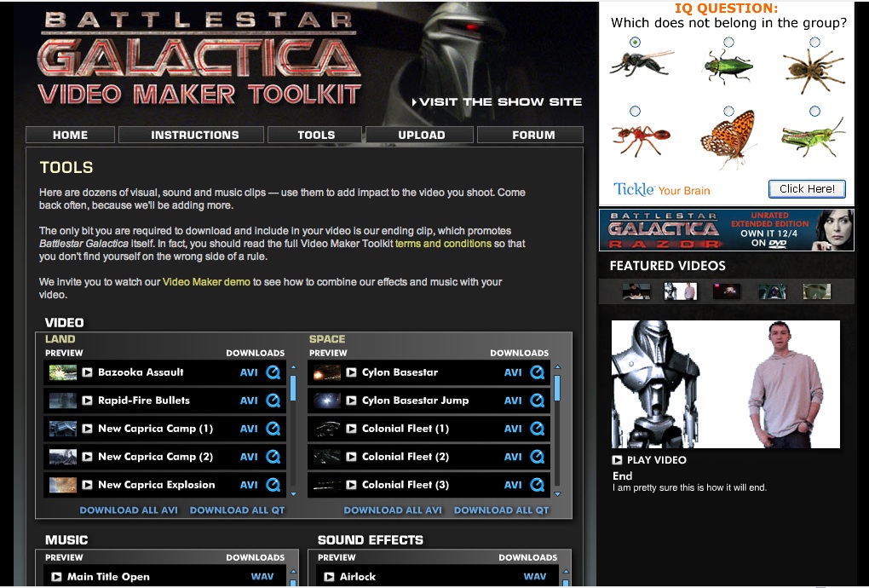Download Colonial Fleet (1) QuickTime icon
The image size is (869, 588).
coord(537,429)
